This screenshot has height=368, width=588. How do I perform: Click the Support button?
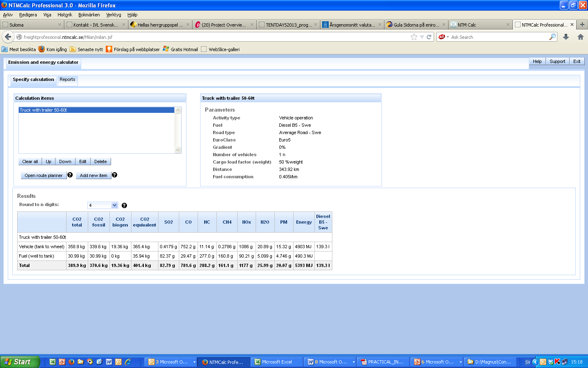pyautogui.click(x=557, y=61)
